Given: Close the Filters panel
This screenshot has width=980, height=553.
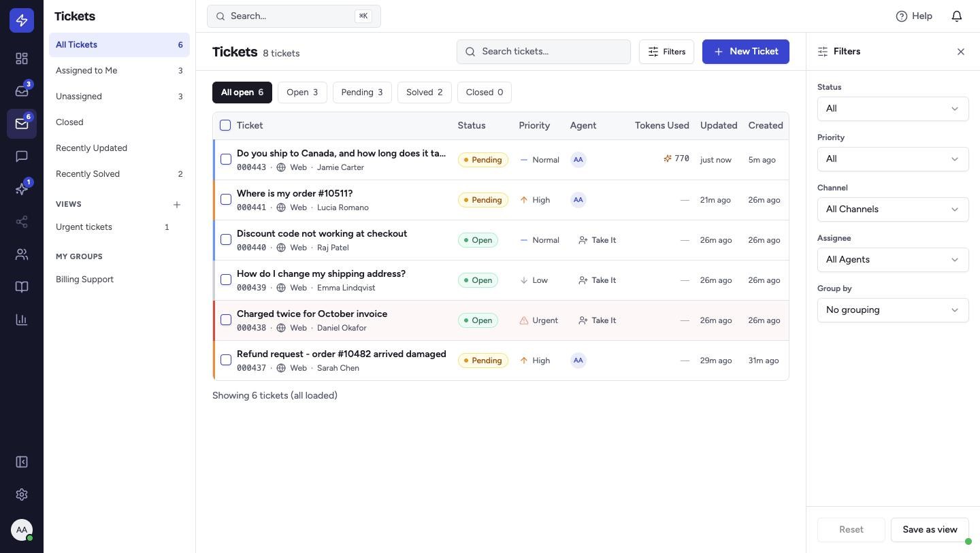Looking at the screenshot, I should coord(961,52).
